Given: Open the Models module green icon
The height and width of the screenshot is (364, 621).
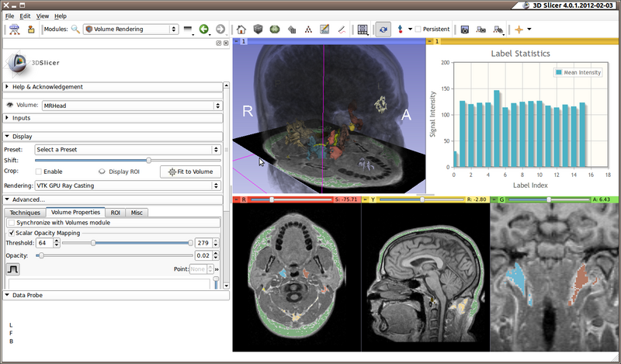Looking at the screenshot, I should click(x=275, y=29).
